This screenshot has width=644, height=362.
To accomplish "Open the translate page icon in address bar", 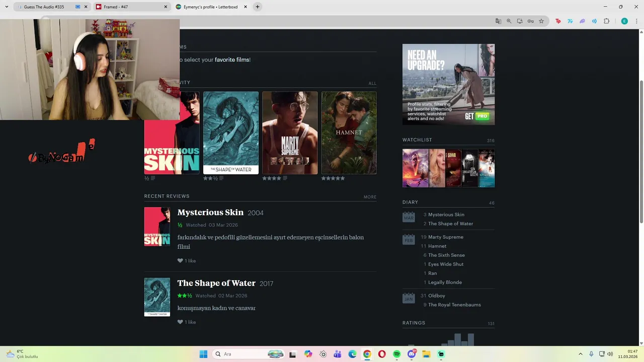I will [498, 21].
